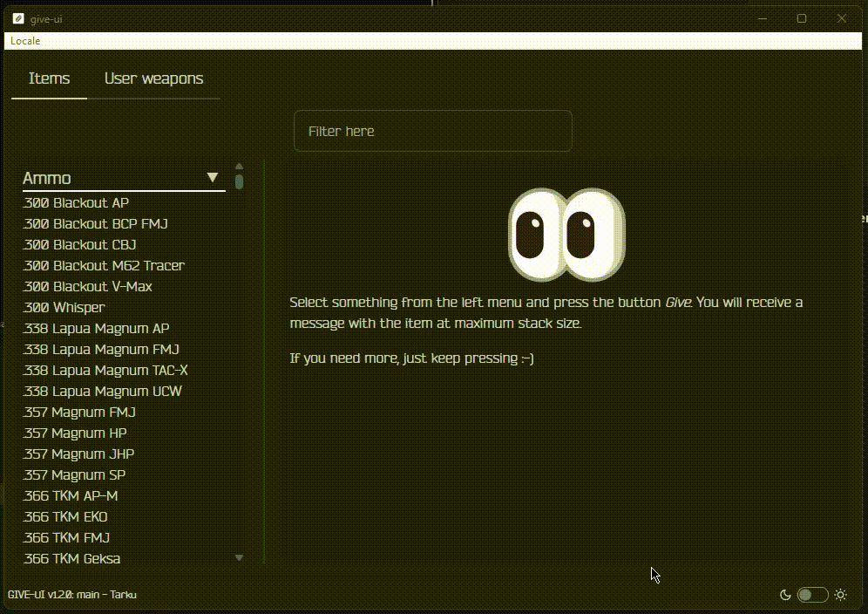
Task: Open the Locale menu
Action: coord(25,41)
